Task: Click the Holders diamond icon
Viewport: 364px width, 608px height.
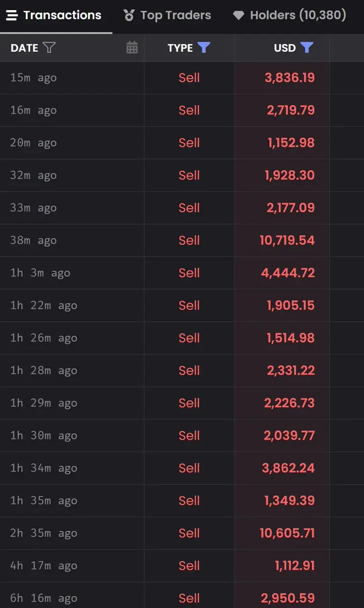Action: point(238,16)
